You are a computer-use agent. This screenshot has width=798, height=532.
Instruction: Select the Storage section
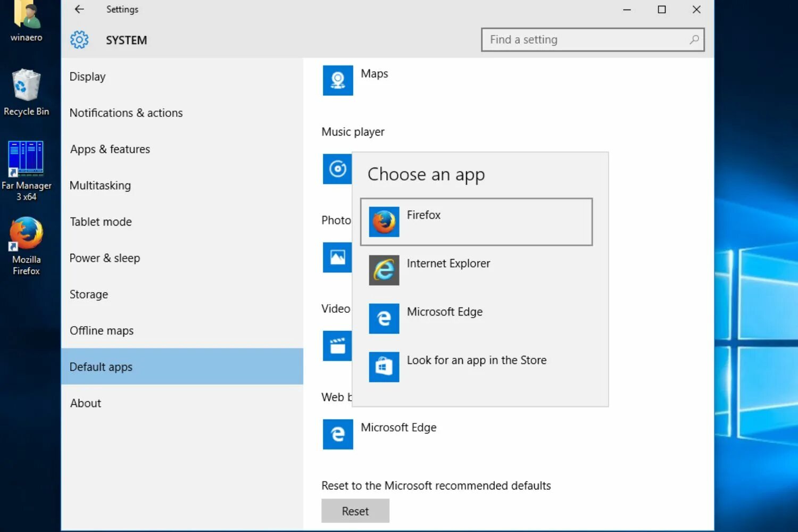pyautogui.click(x=182, y=294)
